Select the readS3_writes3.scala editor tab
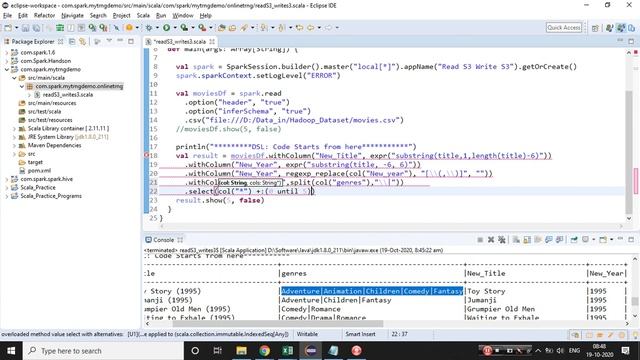This screenshot has height=360, width=640. pos(180,41)
